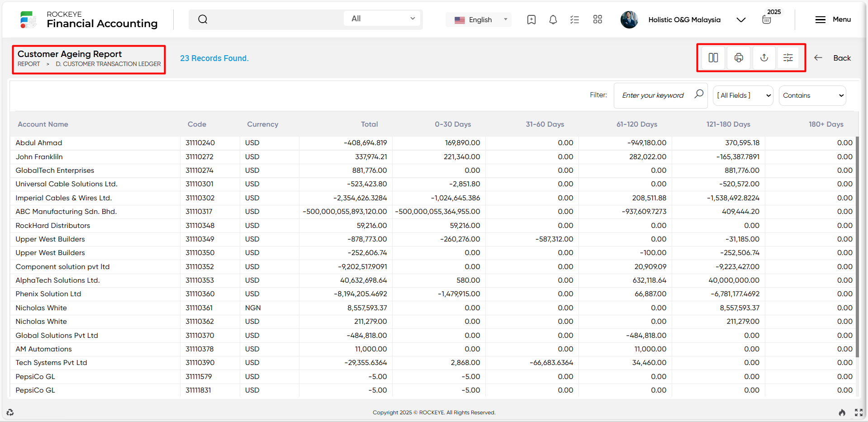Click the refresh icon in footer left
Image resolution: width=868 pixels, height=422 pixels.
10,412
